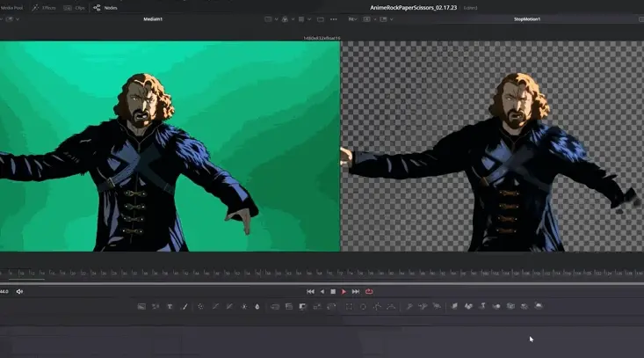Toggle the loop playback button
The height and width of the screenshot is (358, 644).
click(369, 291)
